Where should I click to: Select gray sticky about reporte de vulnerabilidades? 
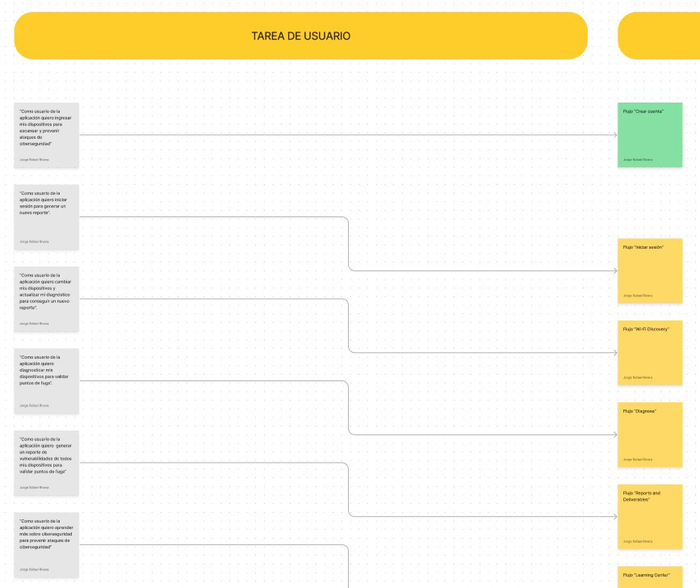coord(47,463)
